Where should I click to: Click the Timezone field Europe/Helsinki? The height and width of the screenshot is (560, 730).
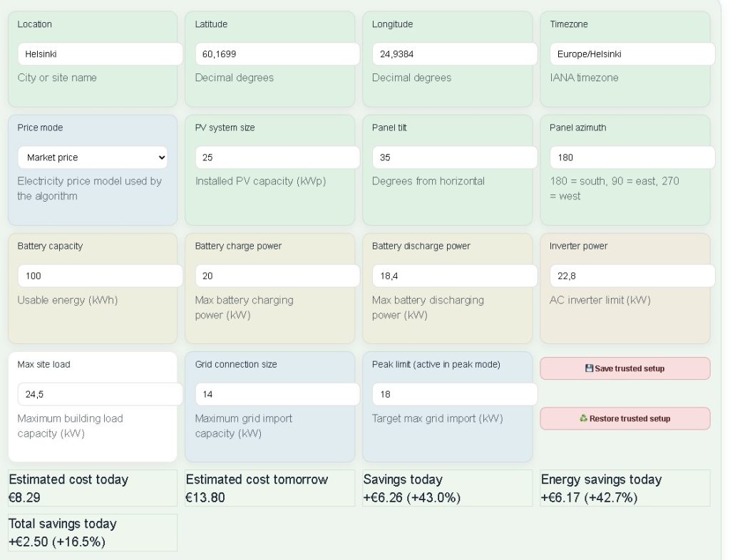pyautogui.click(x=632, y=54)
